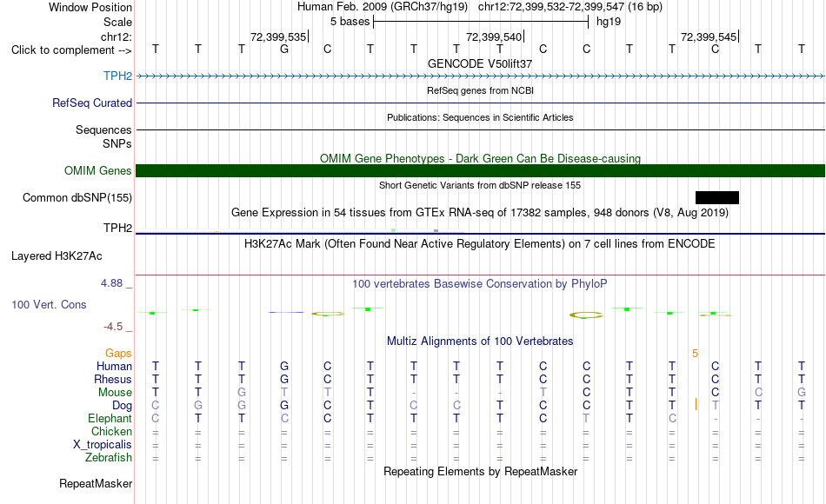826x504 pixels.
Task: Select the Scale label
Action: coord(117,22)
